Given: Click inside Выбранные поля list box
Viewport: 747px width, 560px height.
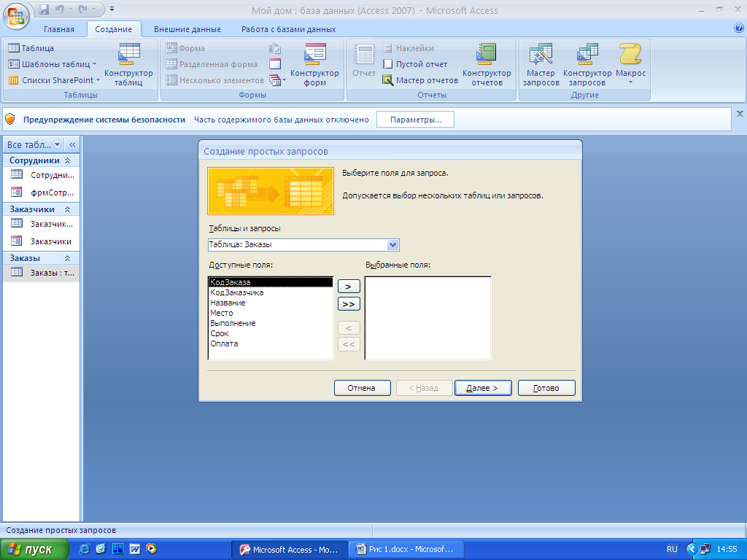Looking at the screenshot, I should tap(427, 318).
